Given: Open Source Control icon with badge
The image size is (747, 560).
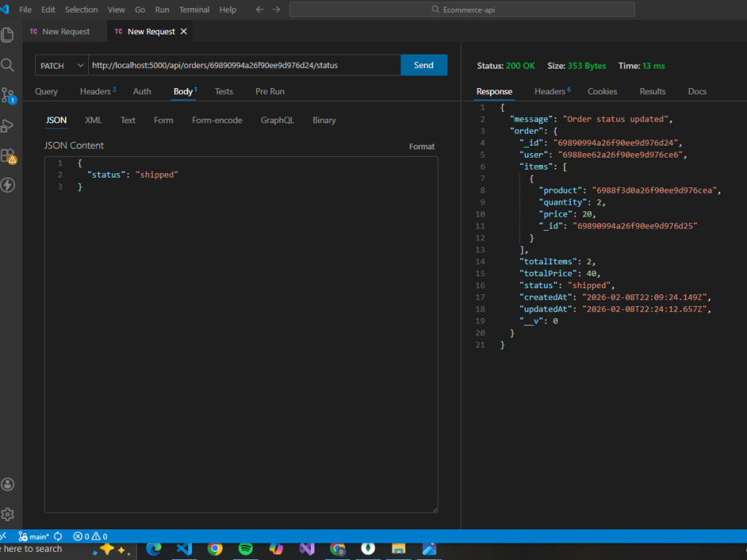Looking at the screenshot, I should point(8,96).
